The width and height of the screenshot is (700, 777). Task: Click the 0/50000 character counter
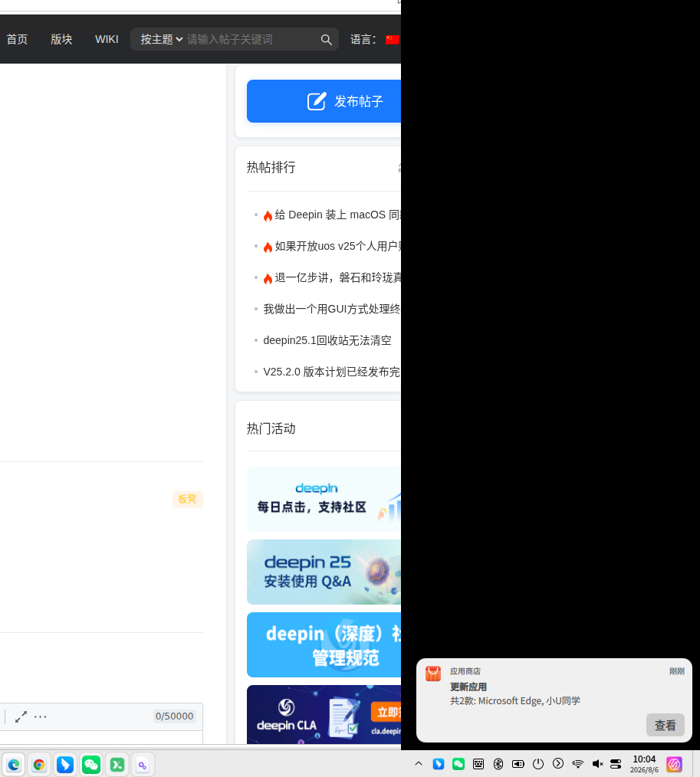175,716
